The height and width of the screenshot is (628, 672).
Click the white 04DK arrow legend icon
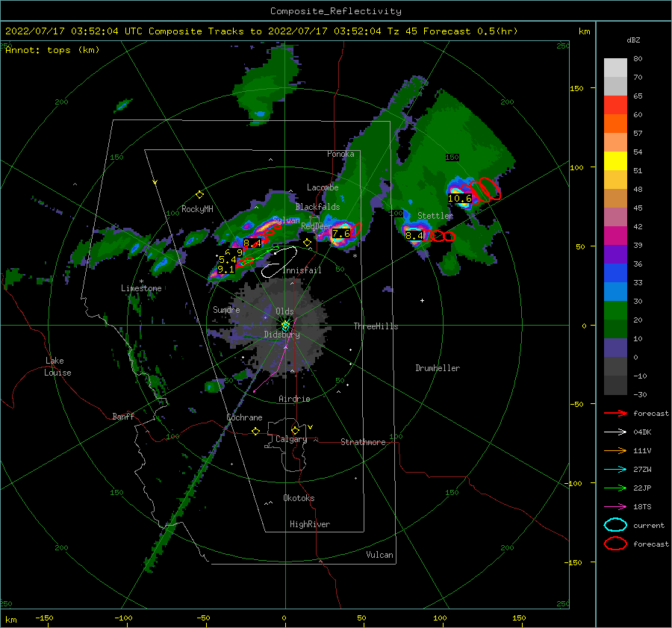(615, 432)
